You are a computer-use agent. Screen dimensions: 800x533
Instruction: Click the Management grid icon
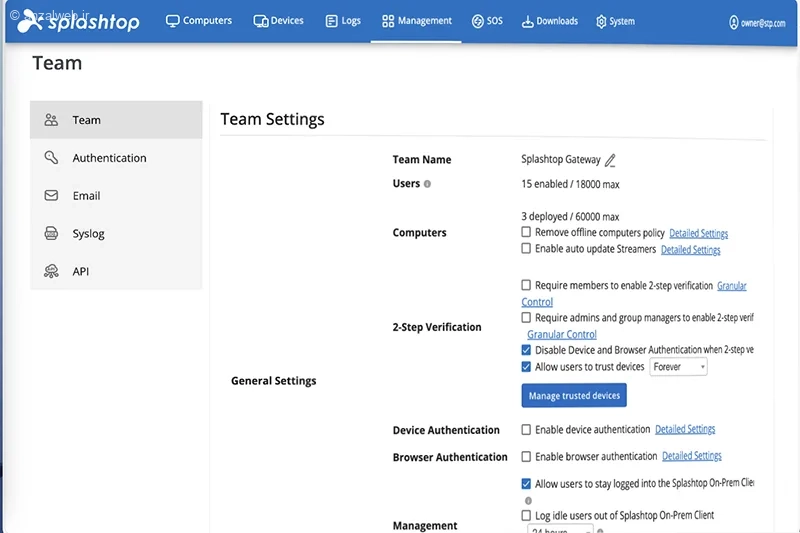388,21
